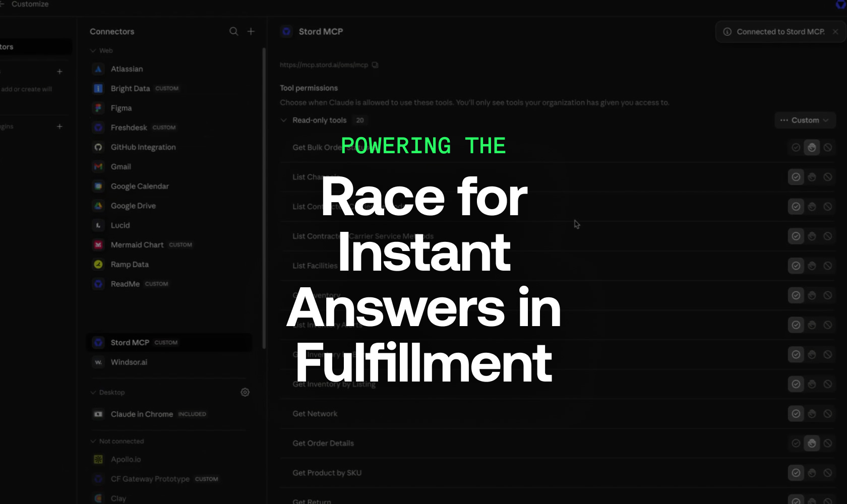Click the Ramp Data icon

click(x=98, y=265)
